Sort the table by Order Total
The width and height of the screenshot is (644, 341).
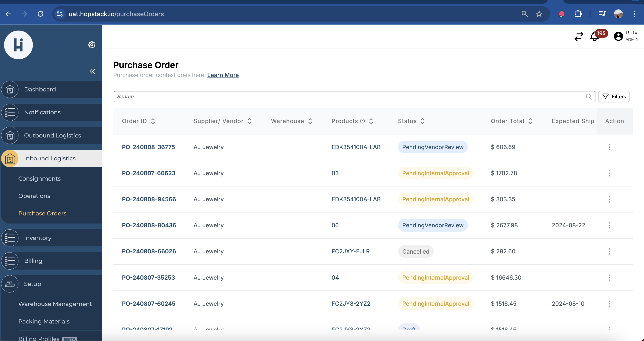(x=530, y=121)
